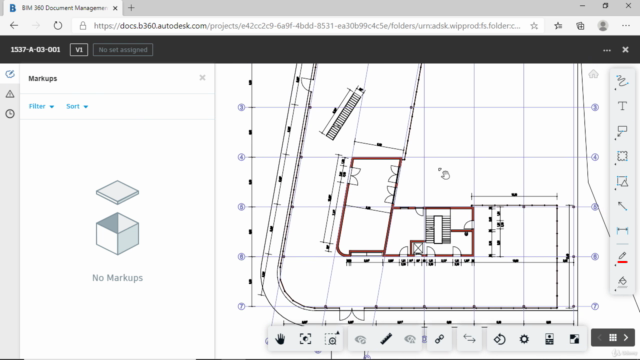Viewport: 640px width, 360px height.
Task: Select the Text markup tool
Action: coord(622,106)
